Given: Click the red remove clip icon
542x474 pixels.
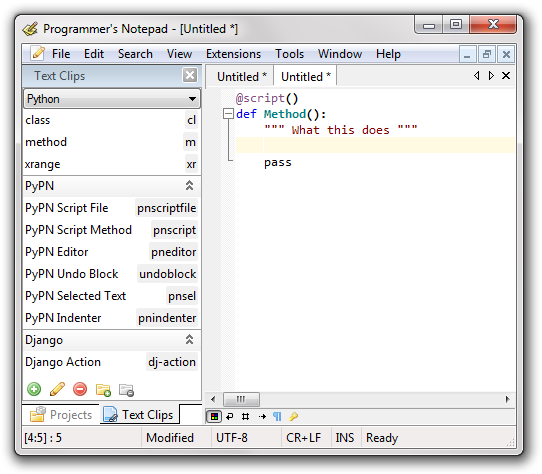Looking at the screenshot, I should pyautogui.click(x=80, y=389).
